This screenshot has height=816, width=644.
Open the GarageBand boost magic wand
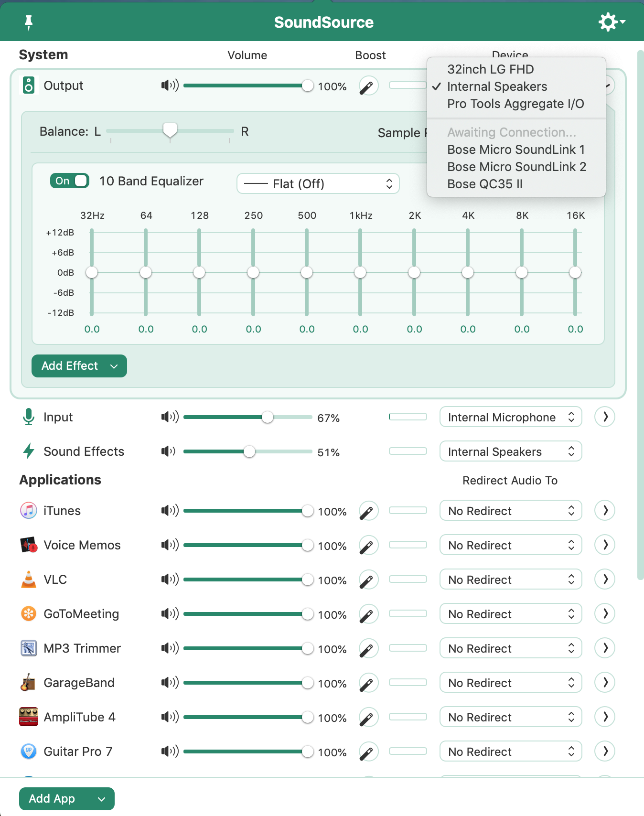tap(369, 683)
